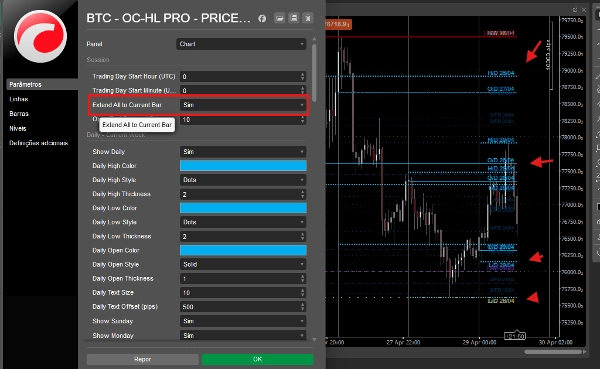This screenshot has height=369, width=600.
Task: Click the 76250.0 label on the price axis
Action: coord(572,255)
